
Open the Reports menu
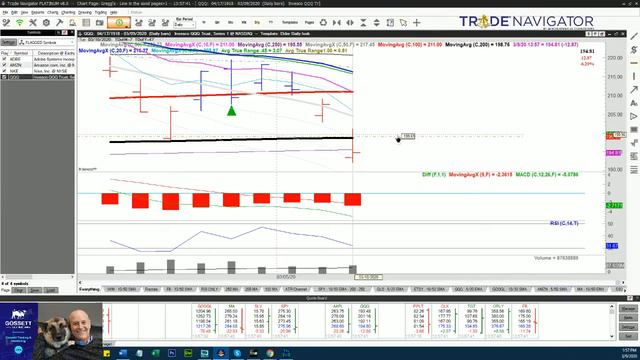(x=38, y=13)
